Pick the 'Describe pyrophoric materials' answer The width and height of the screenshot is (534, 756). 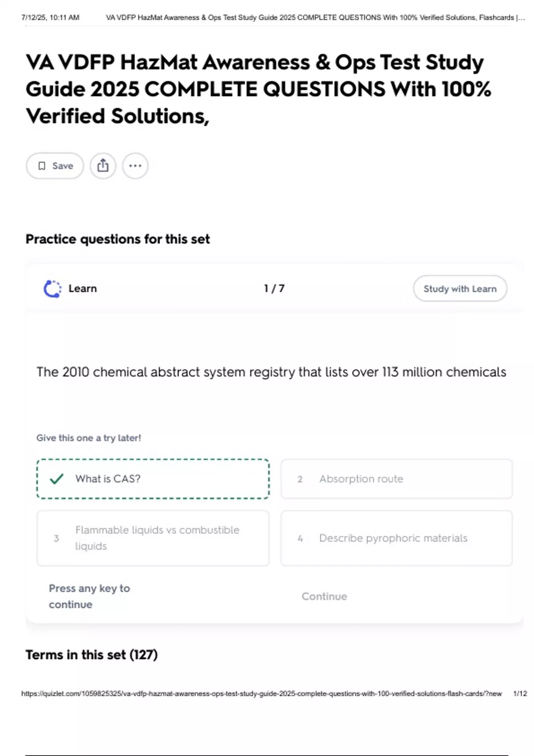tap(396, 538)
